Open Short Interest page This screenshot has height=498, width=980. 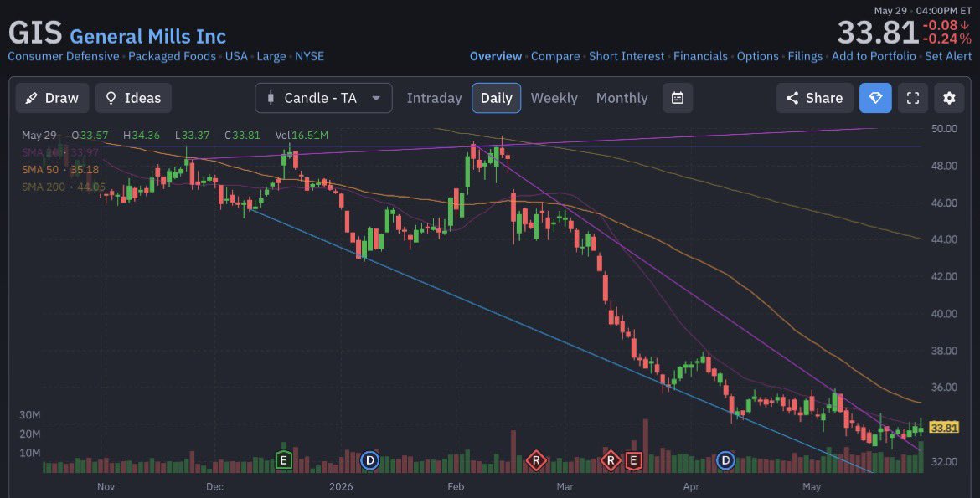point(627,56)
